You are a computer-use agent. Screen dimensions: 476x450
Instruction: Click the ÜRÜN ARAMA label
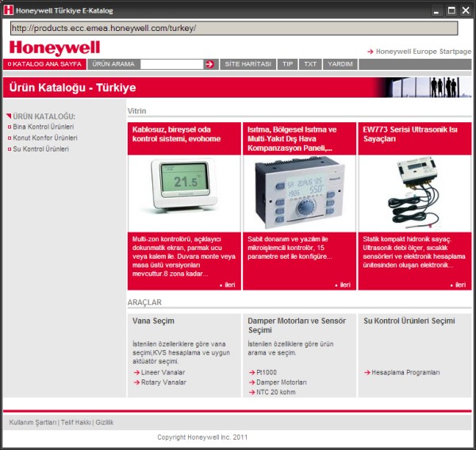tap(113, 64)
